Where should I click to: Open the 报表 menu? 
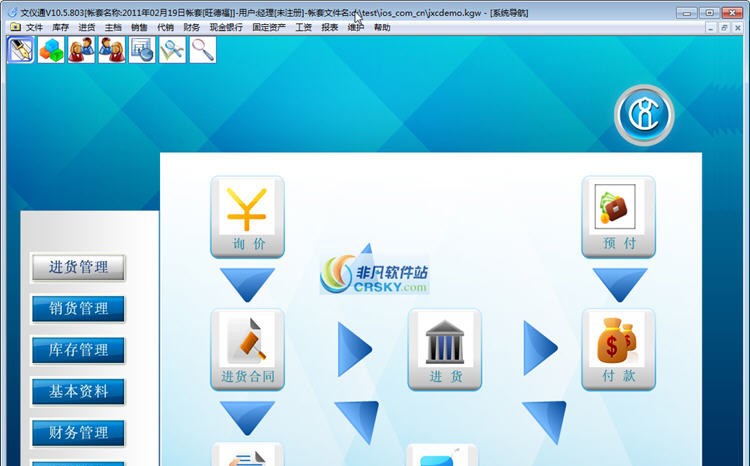pyautogui.click(x=330, y=27)
